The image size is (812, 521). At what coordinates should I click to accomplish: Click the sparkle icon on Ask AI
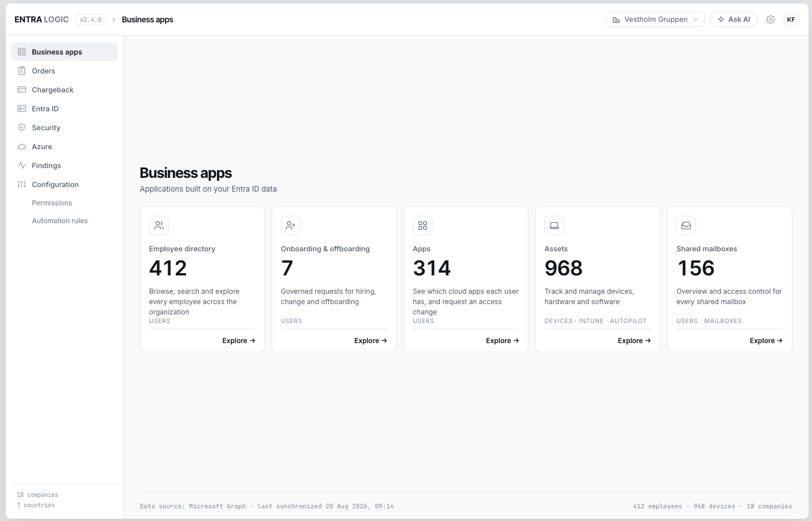click(721, 20)
